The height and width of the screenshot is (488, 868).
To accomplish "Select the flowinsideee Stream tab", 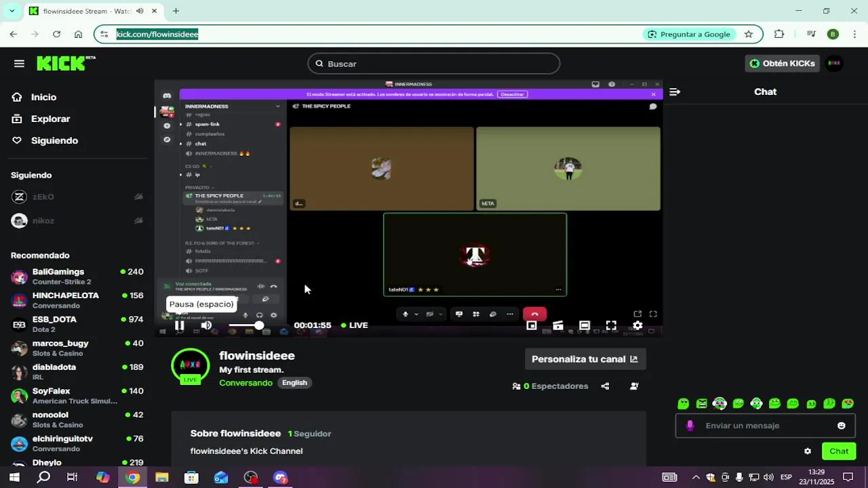I will point(93,12).
